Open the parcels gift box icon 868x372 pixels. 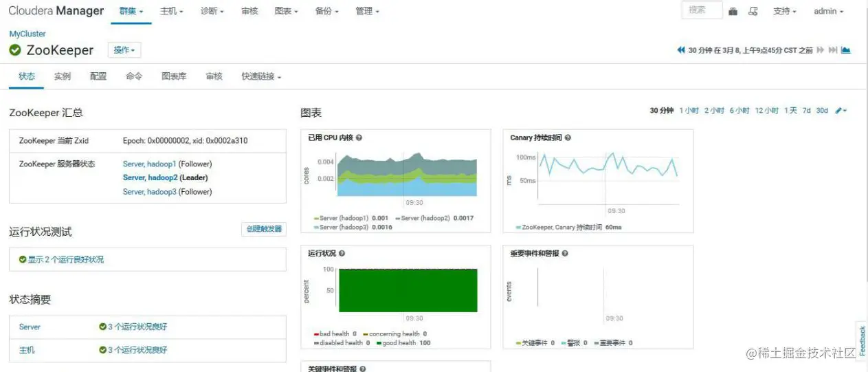[733, 11]
